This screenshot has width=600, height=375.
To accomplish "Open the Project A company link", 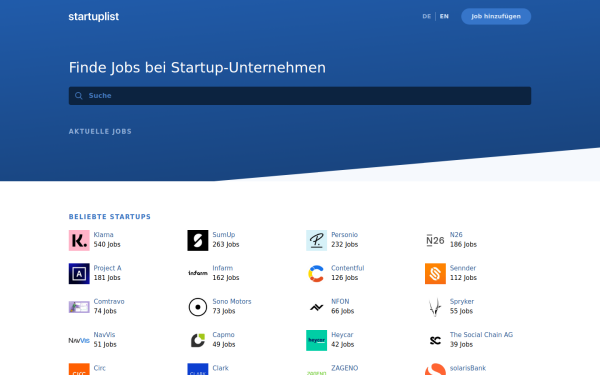I will point(108,268).
